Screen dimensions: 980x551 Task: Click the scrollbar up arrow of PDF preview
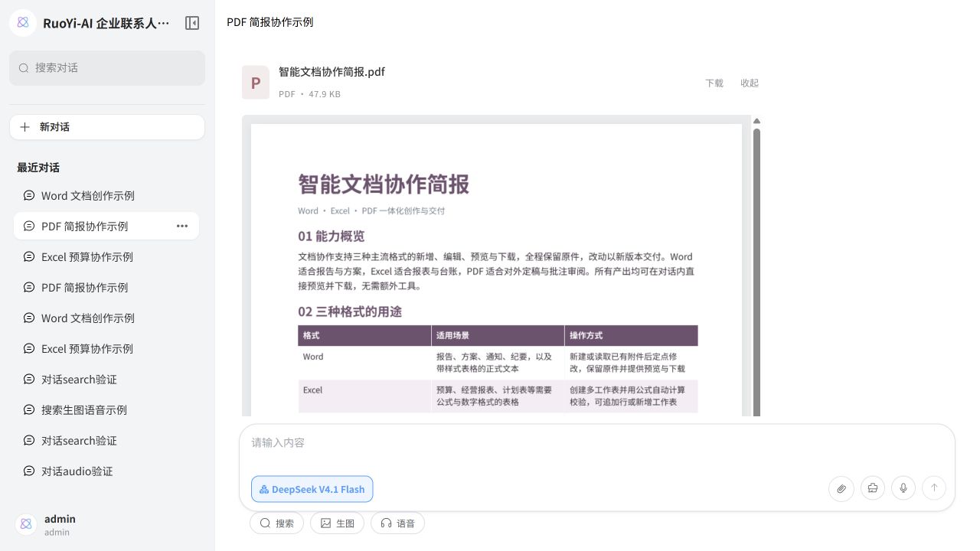click(x=756, y=121)
